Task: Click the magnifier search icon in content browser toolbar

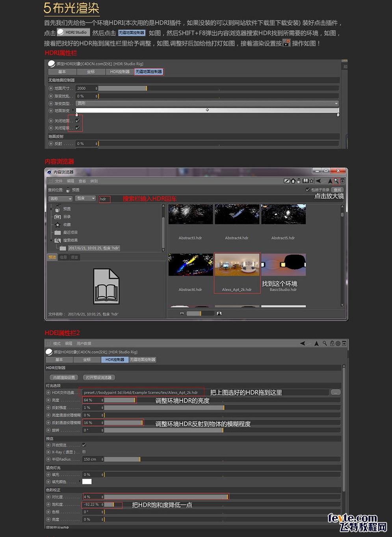Action: click(336, 181)
